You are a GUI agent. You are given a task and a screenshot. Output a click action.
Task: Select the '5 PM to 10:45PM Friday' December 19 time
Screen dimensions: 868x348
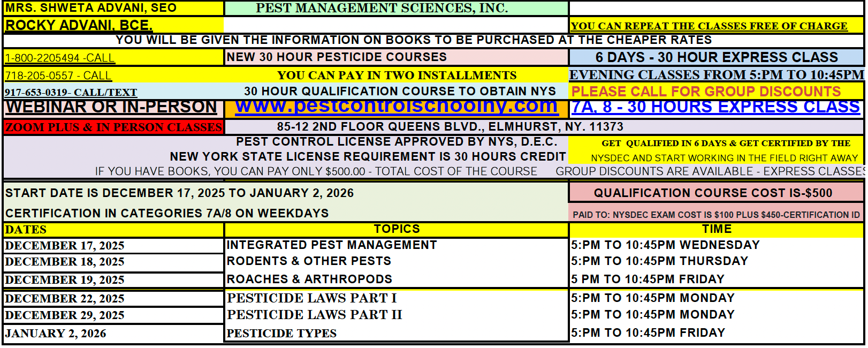tap(648, 279)
